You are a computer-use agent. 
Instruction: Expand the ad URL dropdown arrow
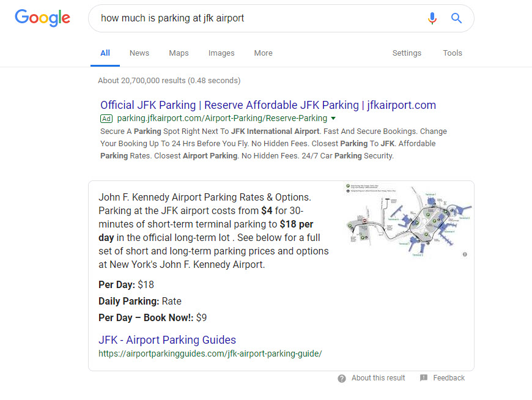pos(333,119)
